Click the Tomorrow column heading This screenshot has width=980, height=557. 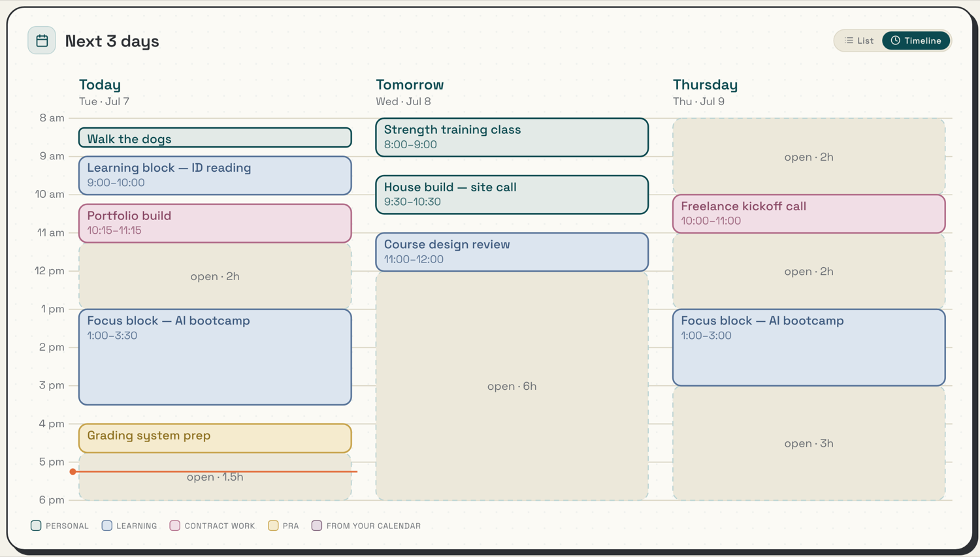click(x=410, y=84)
